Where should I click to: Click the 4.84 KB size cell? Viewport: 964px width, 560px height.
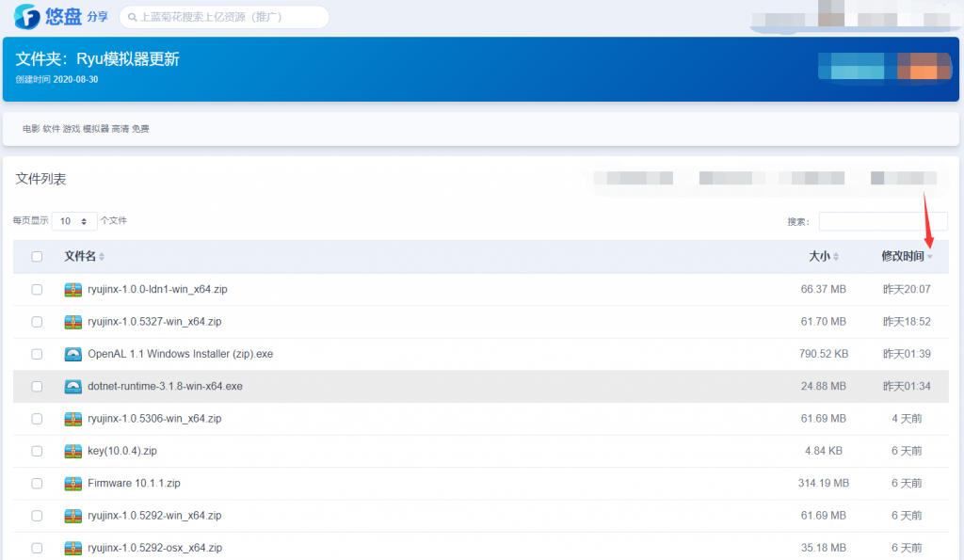(x=823, y=451)
